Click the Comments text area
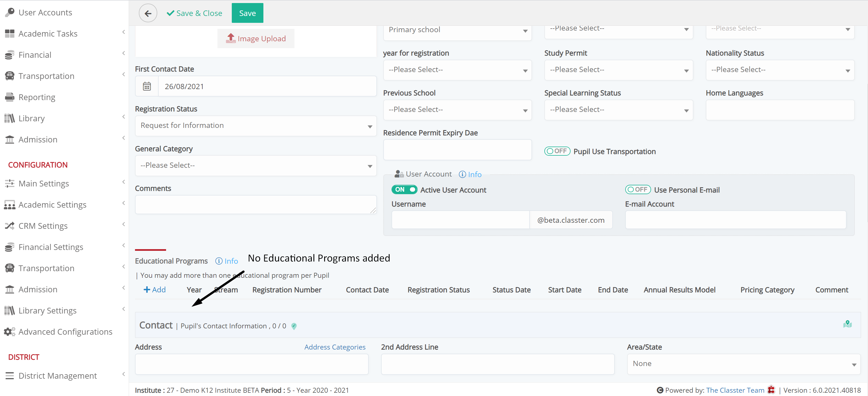The image size is (868, 396). (256, 205)
